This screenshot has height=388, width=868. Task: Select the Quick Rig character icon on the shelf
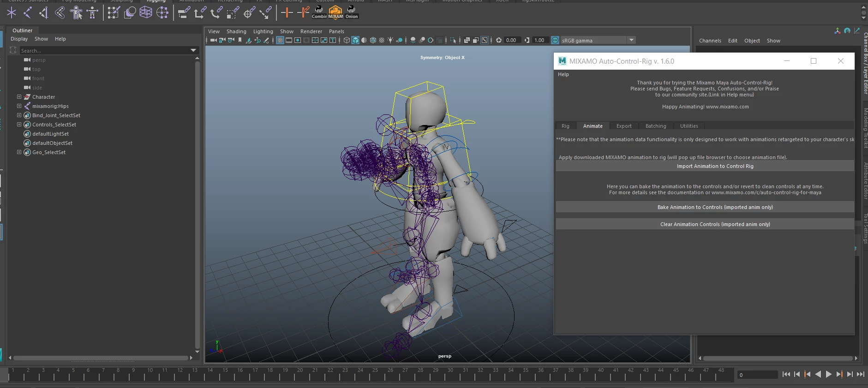(76, 13)
